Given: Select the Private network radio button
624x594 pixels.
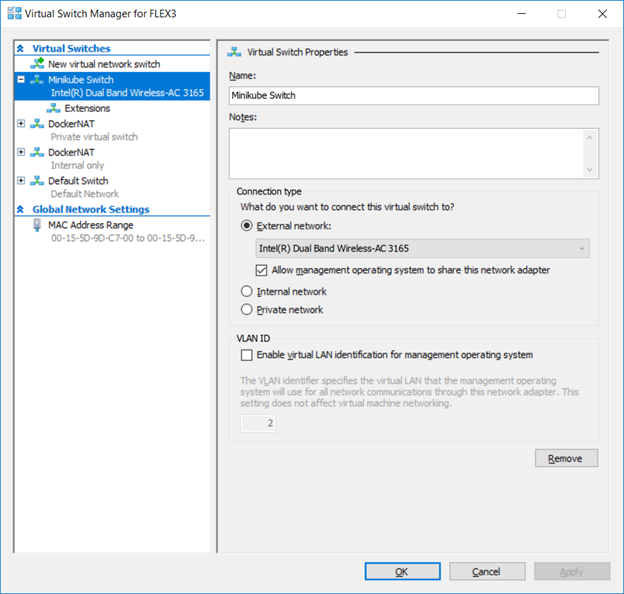Looking at the screenshot, I should coord(247,310).
